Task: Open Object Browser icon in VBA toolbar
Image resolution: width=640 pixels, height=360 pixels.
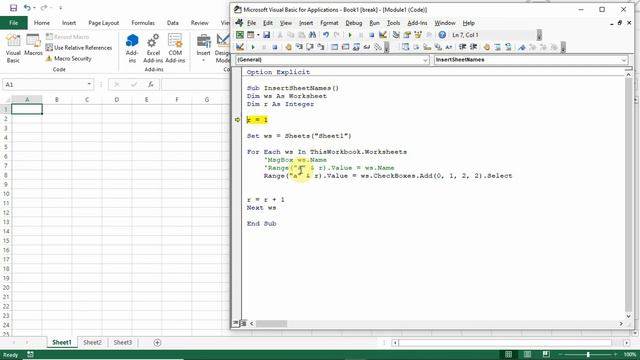Action: tap(417, 35)
